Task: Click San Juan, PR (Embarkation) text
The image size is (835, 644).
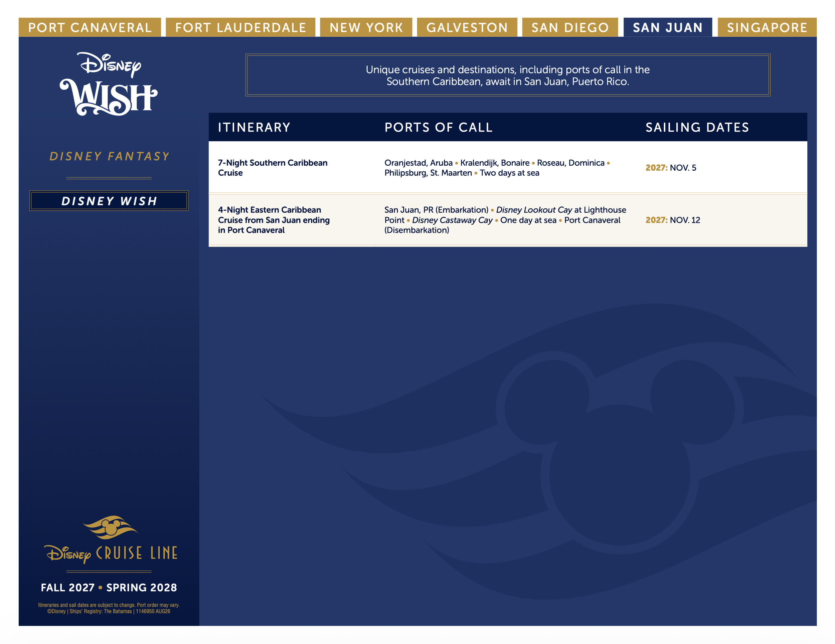Action: [436, 209]
